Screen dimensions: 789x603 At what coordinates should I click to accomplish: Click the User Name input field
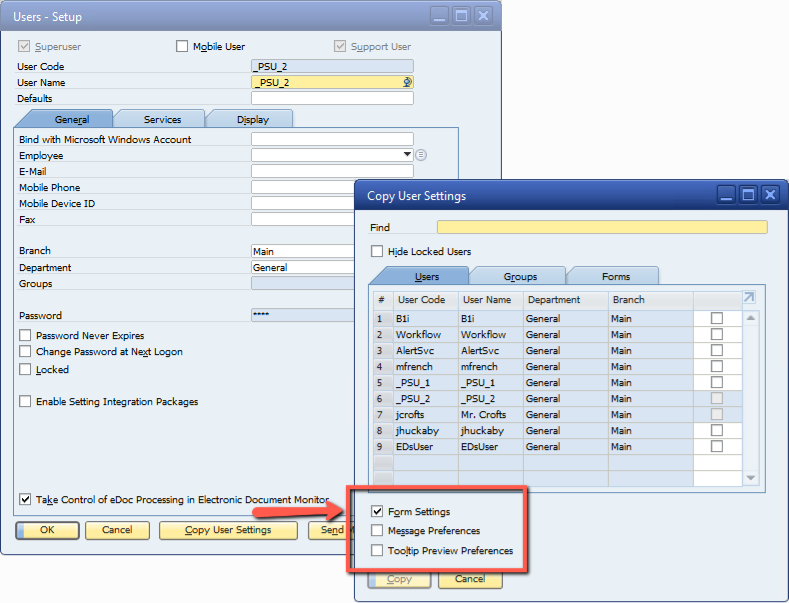(332, 82)
